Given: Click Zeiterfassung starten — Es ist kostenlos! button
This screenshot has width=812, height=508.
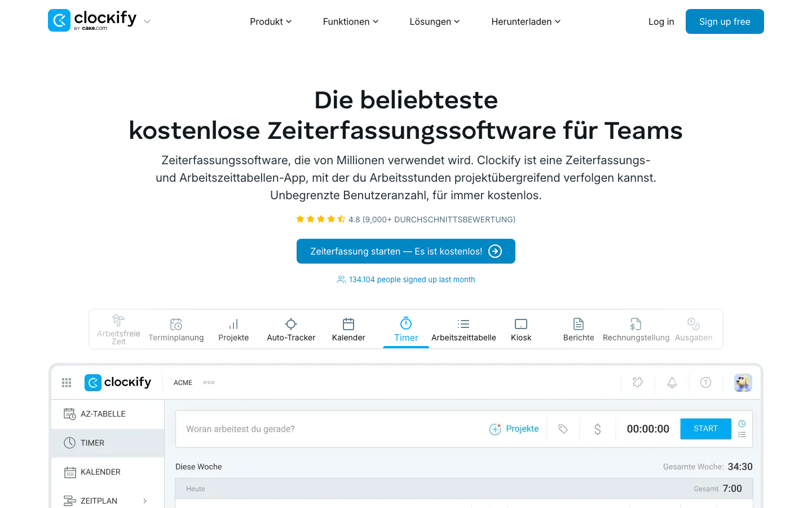Looking at the screenshot, I should (406, 251).
